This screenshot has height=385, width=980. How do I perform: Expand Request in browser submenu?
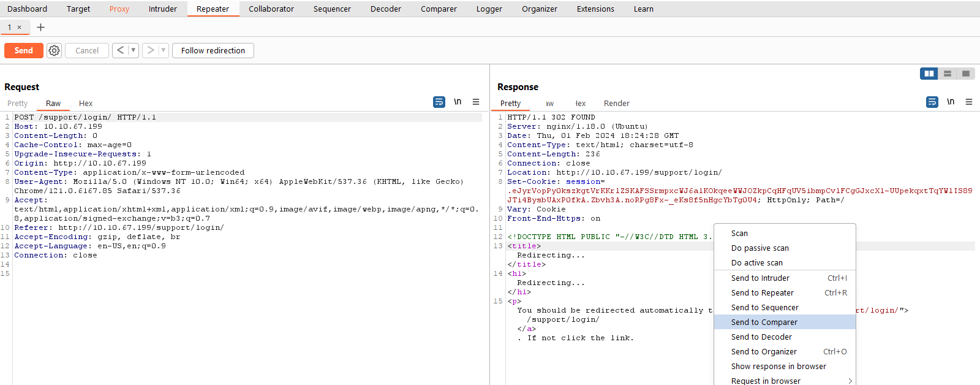coord(785,381)
